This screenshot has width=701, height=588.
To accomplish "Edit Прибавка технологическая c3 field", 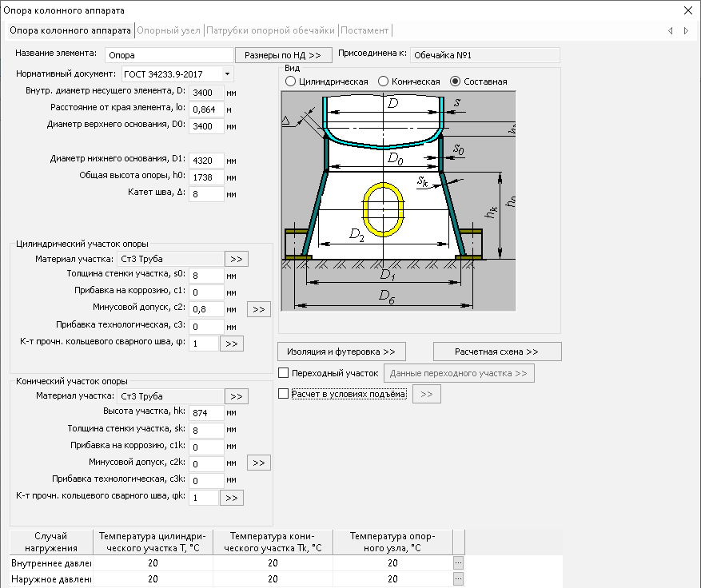I will [x=206, y=327].
